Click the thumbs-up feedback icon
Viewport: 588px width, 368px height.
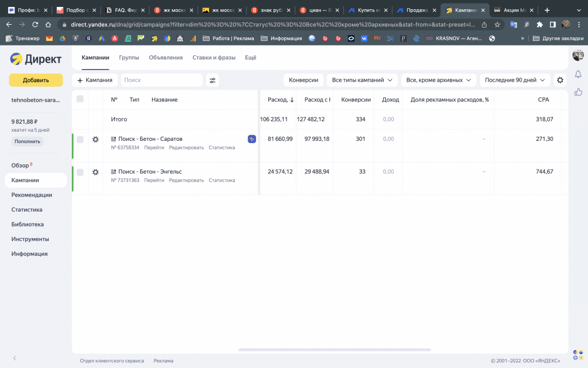tap(578, 91)
